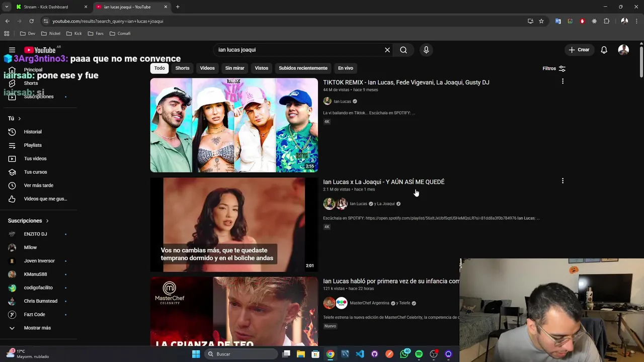Expand the Tú section chevron
This screenshot has width=644, height=362.
click(19, 119)
